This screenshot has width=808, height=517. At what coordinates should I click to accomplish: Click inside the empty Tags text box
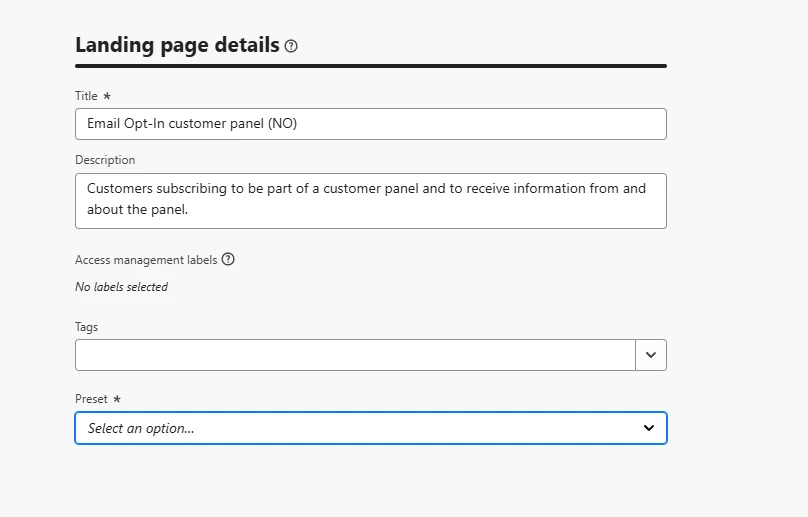pyautogui.click(x=355, y=355)
